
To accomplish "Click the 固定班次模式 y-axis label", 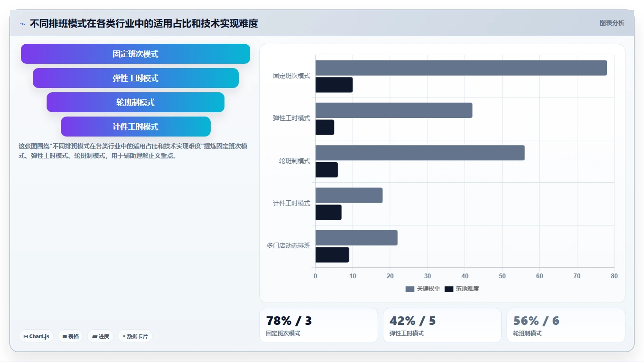I will click(x=292, y=76).
